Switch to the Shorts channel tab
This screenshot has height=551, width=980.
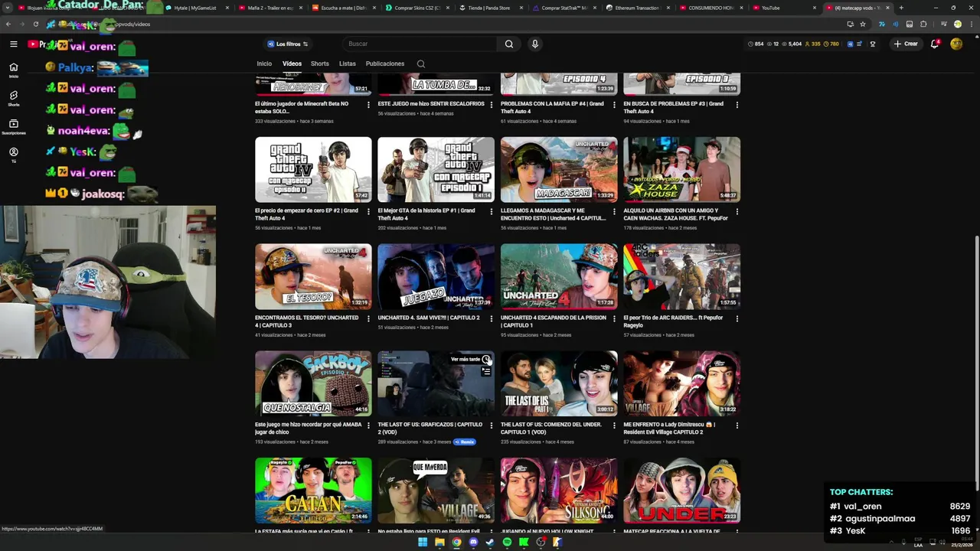click(320, 64)
